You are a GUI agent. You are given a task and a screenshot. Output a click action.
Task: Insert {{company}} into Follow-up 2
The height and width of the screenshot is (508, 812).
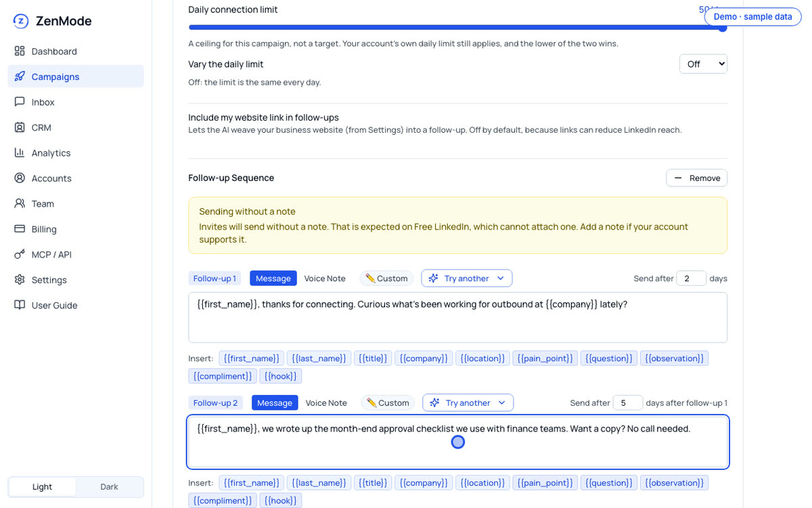[x=424, y=483]
